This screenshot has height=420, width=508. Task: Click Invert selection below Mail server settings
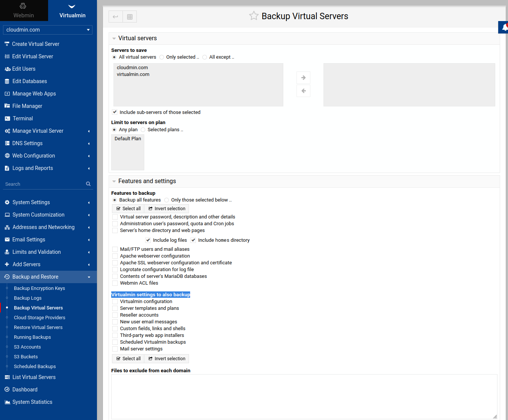tap(166, 359)
